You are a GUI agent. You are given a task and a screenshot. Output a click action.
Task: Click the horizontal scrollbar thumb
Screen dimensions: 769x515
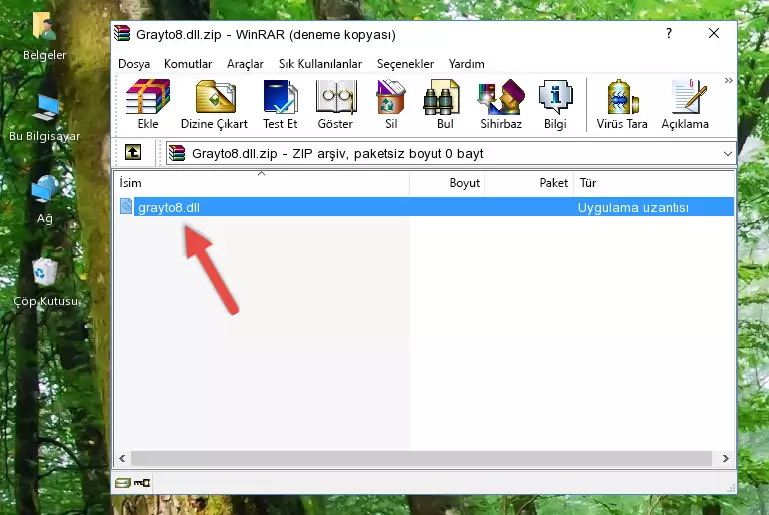(421, 459)
